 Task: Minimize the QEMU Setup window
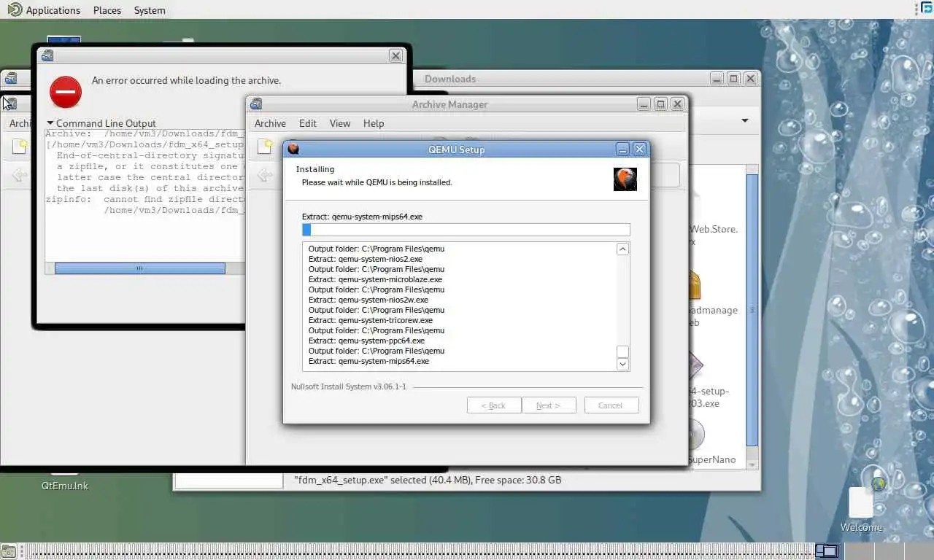click(x=622, y=149)
